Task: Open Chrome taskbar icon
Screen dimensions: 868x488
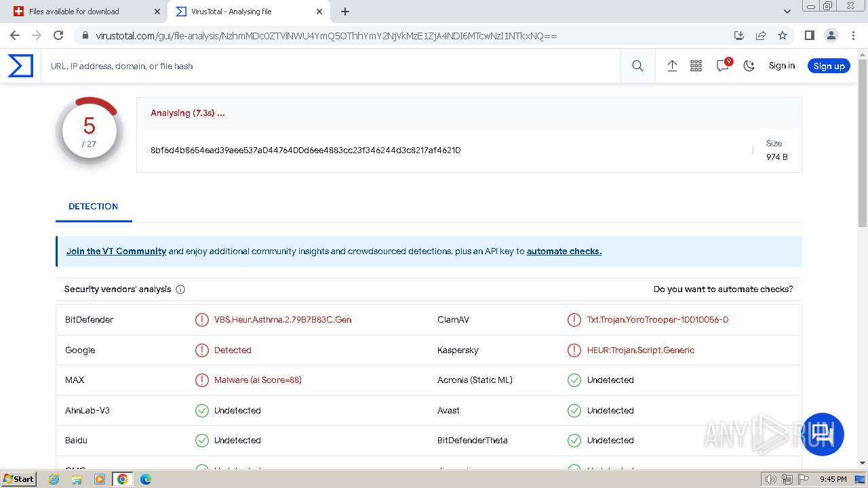Action: pos(123,479)
